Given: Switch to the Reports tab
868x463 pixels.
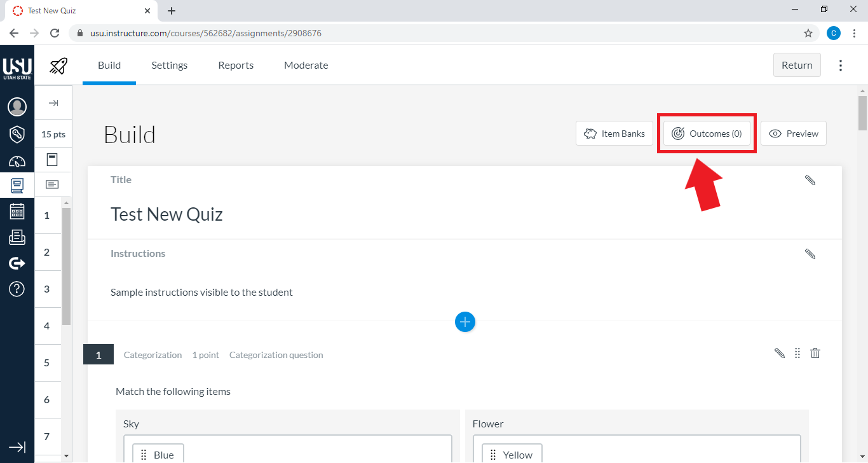Looking at the screenshot, I should click(x=236, y=66).
